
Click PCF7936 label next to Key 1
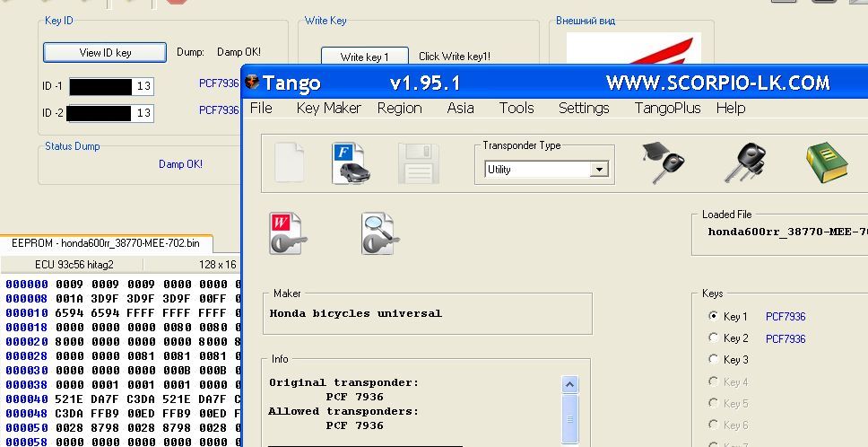(786, 316)
